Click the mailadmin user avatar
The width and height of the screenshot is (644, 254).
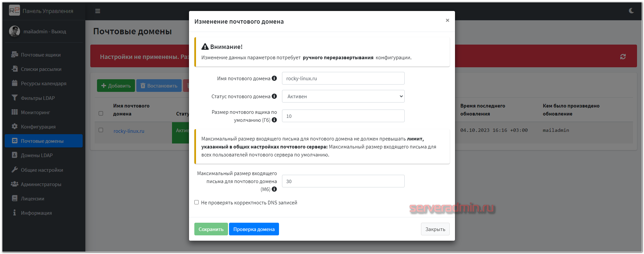click(14, 31)
